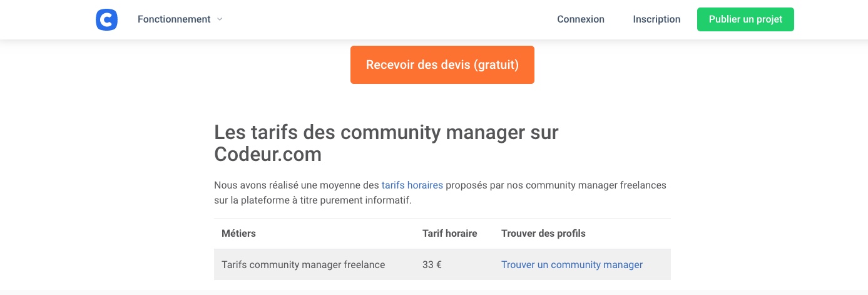Click the 33 € rate cell
The image size is (868, 295).
coord(432,265)
